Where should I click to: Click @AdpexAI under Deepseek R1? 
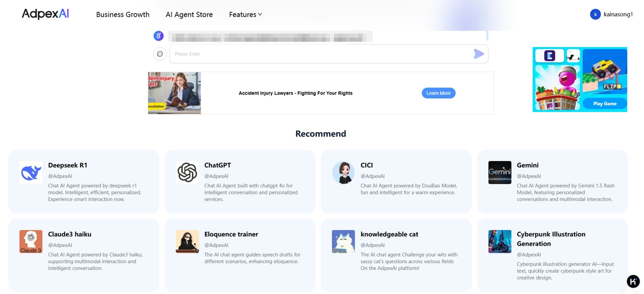point(60,176)
